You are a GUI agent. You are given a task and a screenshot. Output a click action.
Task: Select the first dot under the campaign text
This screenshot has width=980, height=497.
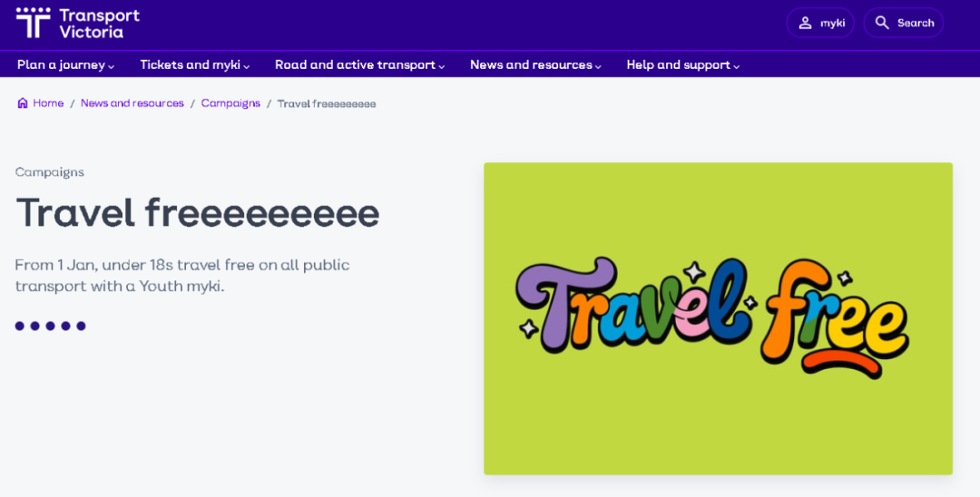20,326
